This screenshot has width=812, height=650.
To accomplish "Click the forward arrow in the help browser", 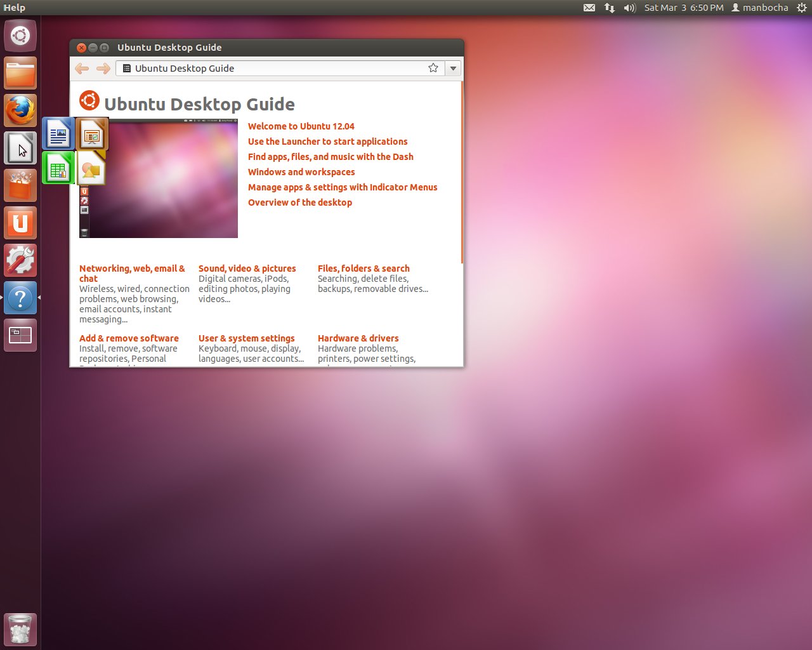I will coord(103,69).
